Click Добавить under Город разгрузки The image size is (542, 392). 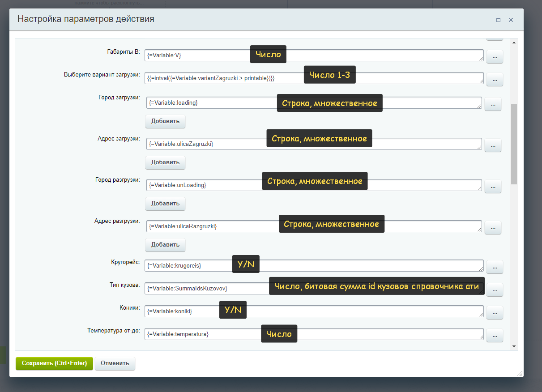click(165, 204)
